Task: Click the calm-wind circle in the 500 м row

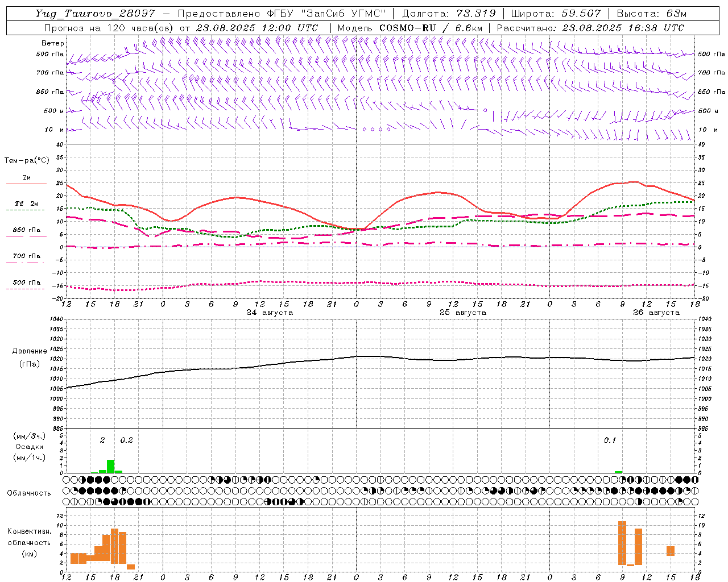Action: pyautogui.click(x=485, y=110)
